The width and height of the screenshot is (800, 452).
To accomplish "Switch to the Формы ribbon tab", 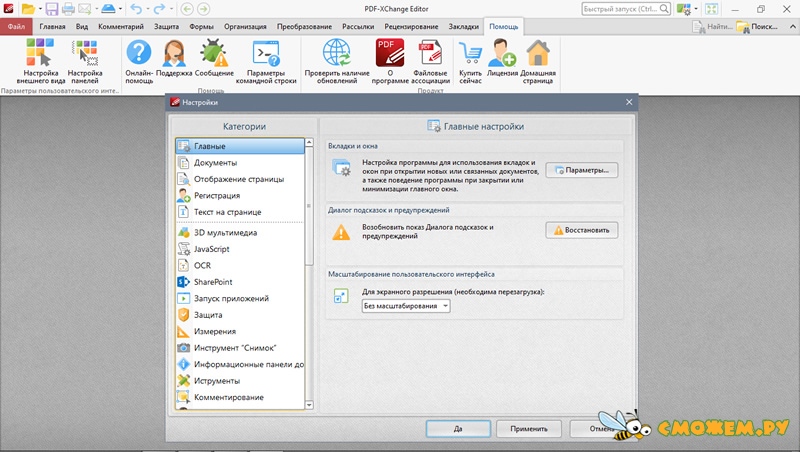I will (202, 27).
